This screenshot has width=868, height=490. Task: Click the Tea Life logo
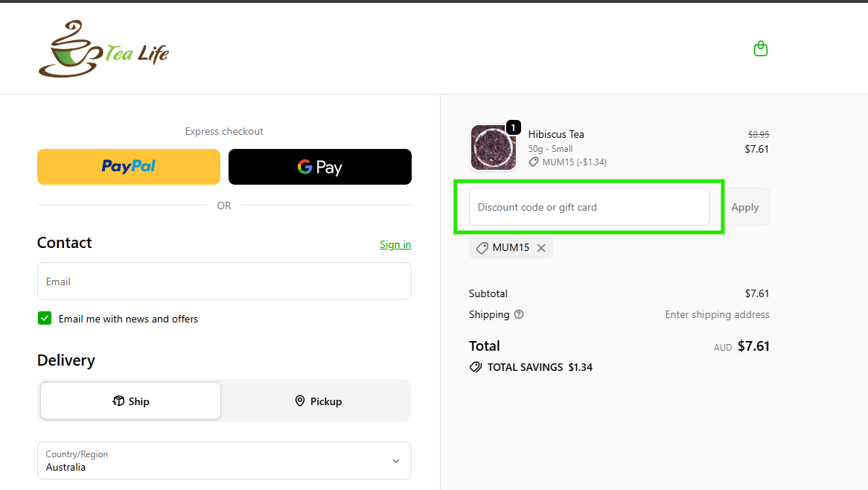point(104,49)
